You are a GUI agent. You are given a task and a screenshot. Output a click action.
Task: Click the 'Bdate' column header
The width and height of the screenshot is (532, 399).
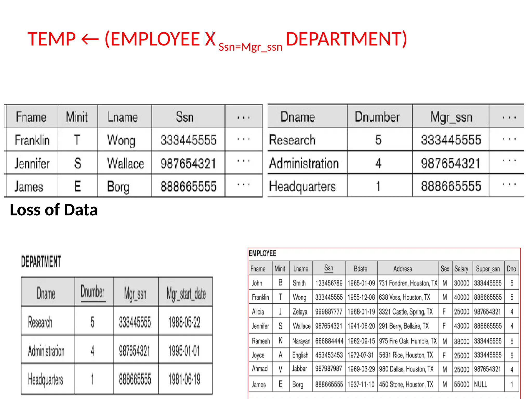point(360,269)
